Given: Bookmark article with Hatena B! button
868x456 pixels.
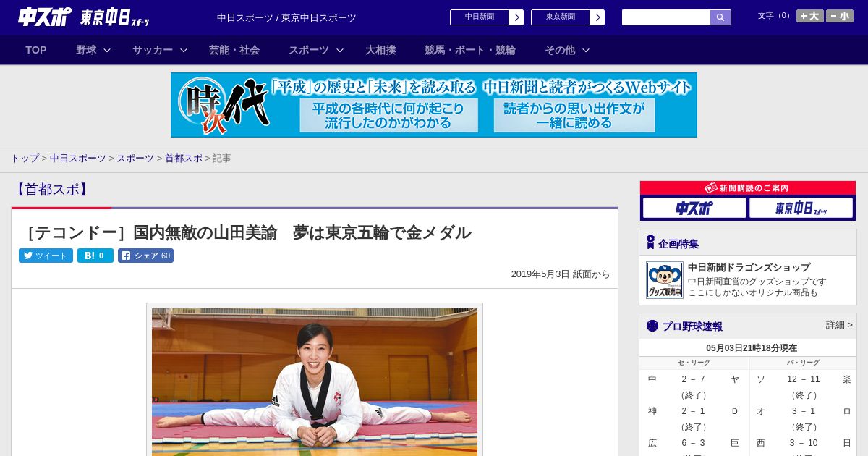Looking at the screenshot, I should click(x=95, y=256).
